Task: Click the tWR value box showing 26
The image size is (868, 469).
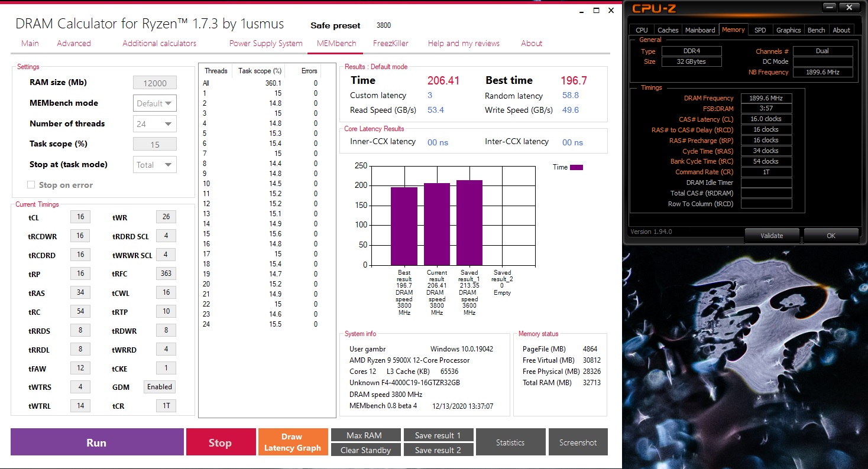Action: pyautogui.click(x=166, y=217)
